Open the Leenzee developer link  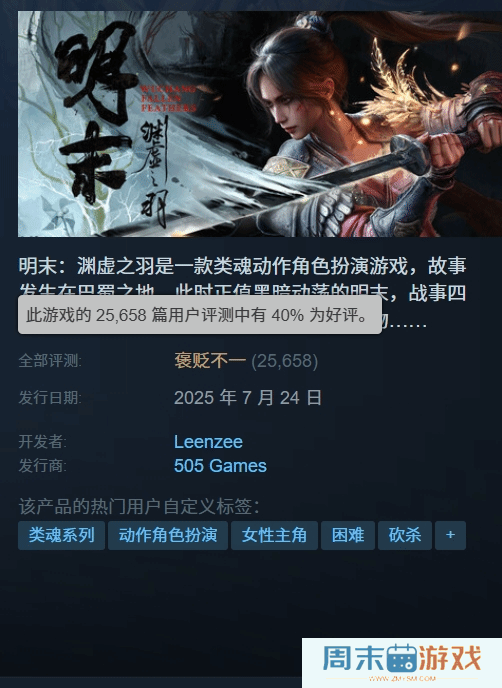click(208, 441)
